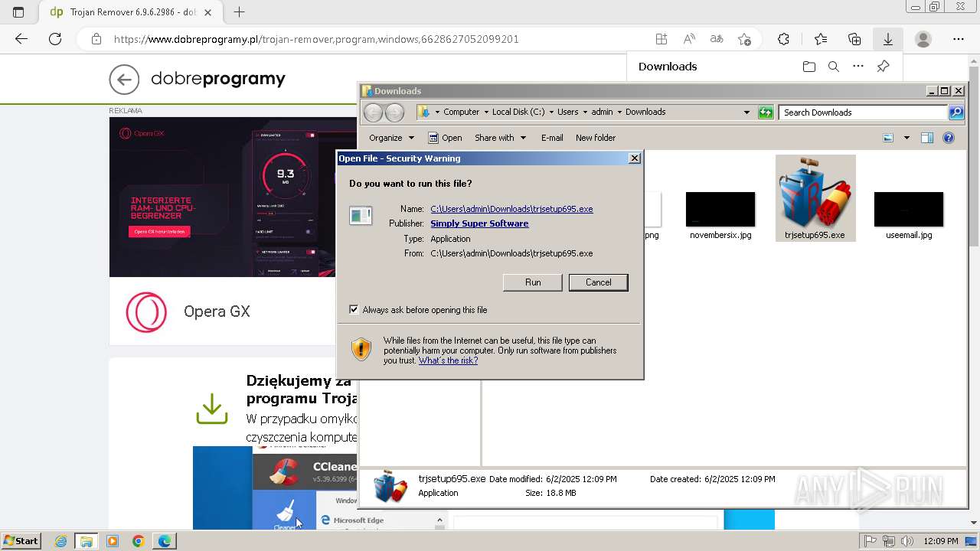
Task: Open the Windows Start menu
Action: coord(21,541)
